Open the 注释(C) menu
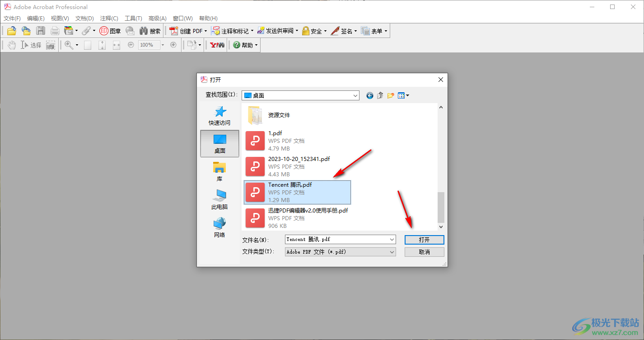Screen dimensions: 644x340 tap(109, 18)
